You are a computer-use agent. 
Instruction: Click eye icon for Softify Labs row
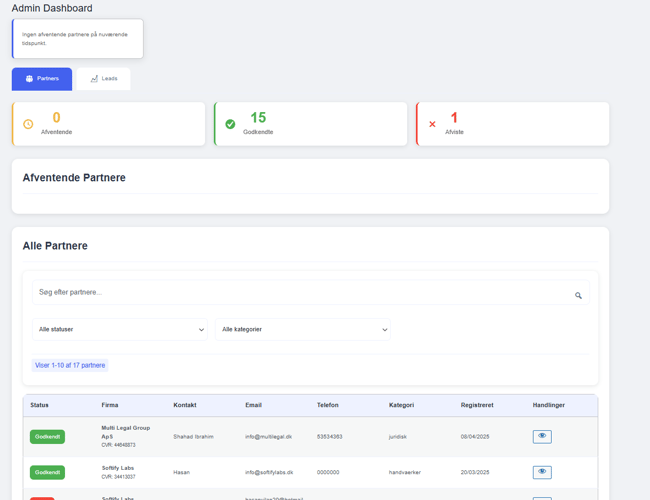pyautogui.click(x=542, y=472)
